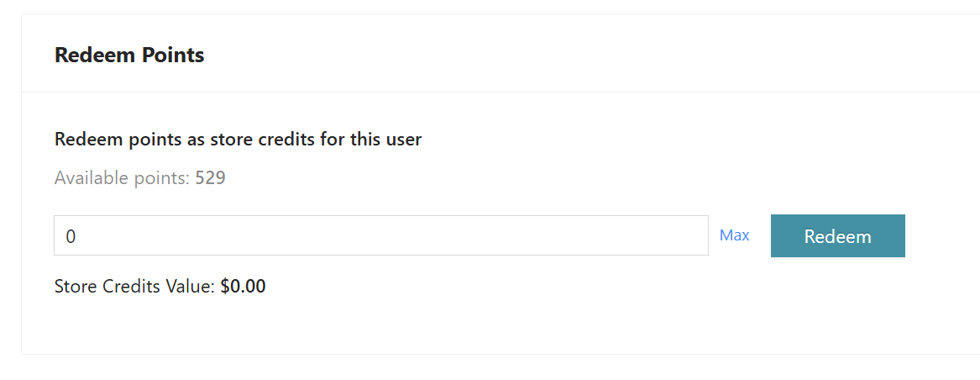
Task: Click the $0.00 store credits amount
Action: tap(244, 286)
